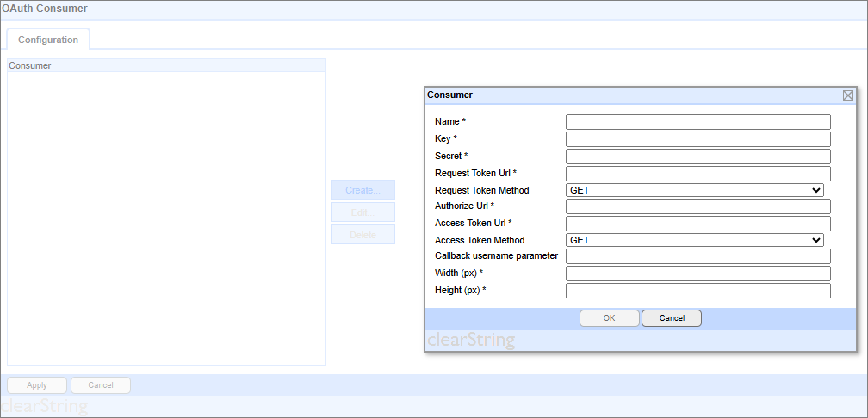The height and width of the screenshot is (418, 868).
Task: Click the empty Consumer list box
Action: 166,215
